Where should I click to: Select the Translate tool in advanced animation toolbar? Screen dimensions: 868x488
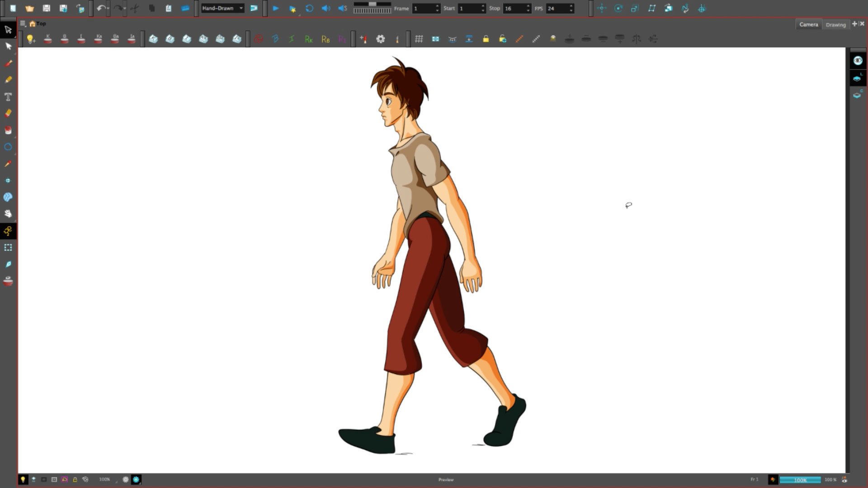coord(601,8)
